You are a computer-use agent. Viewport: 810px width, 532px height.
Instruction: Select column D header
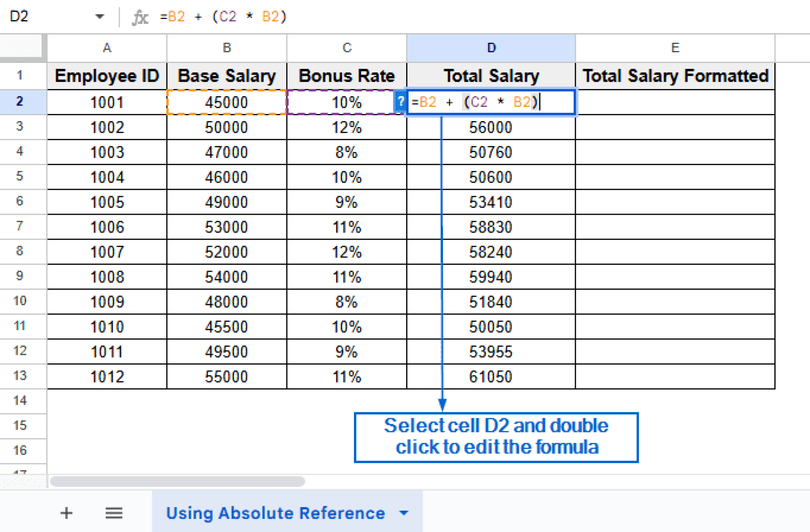click(x=490, y=47)
